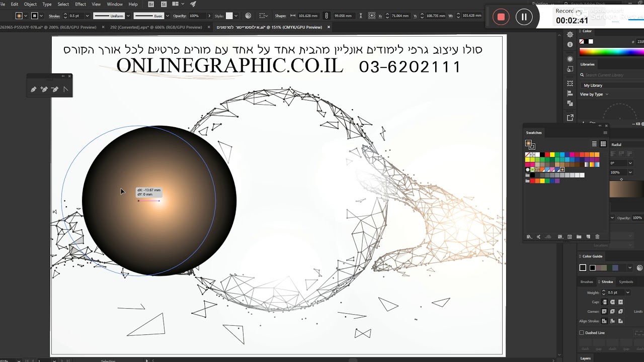644x362 pixels.
Task: Open Adobe Stock via St icon
Action: (164, 4)
